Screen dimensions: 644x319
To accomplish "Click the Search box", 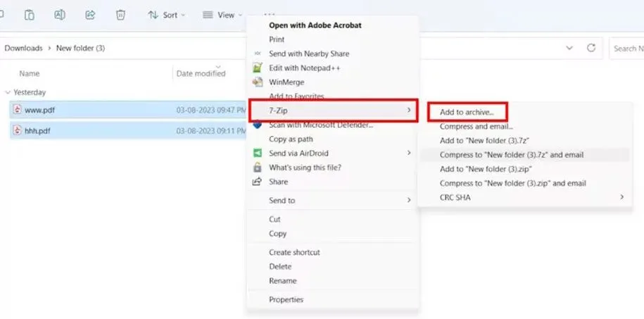I will point(626,49).
